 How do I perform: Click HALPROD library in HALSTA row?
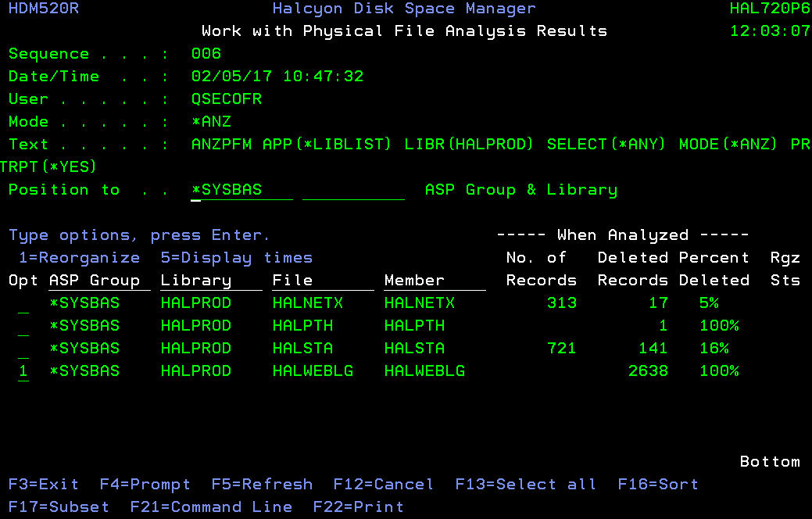point(196,348)
